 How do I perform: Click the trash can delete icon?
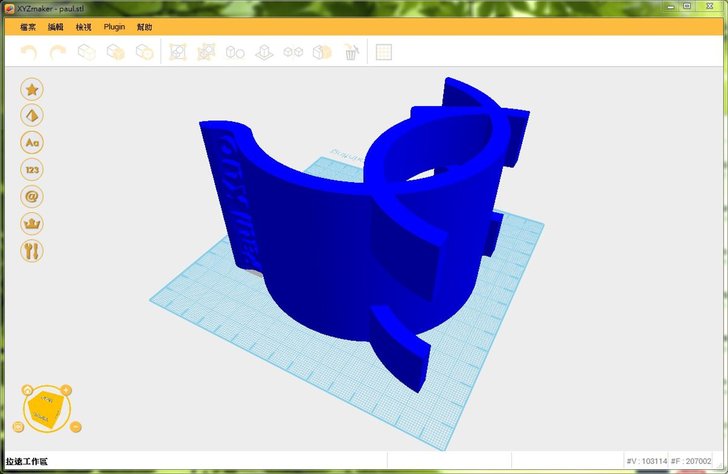351,52
